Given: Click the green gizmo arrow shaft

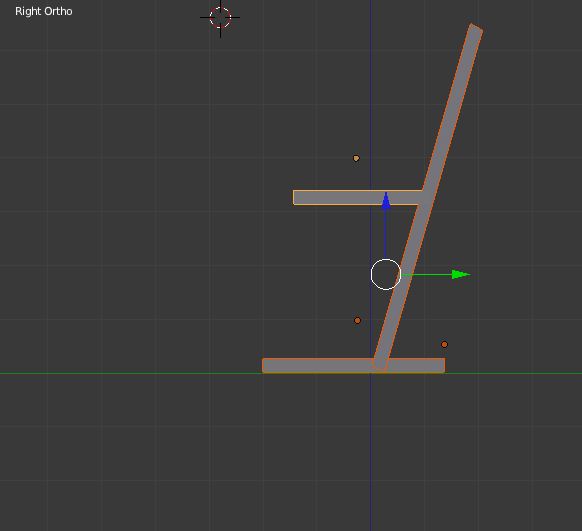Looking at the screenshot, I should click(427, 275).
